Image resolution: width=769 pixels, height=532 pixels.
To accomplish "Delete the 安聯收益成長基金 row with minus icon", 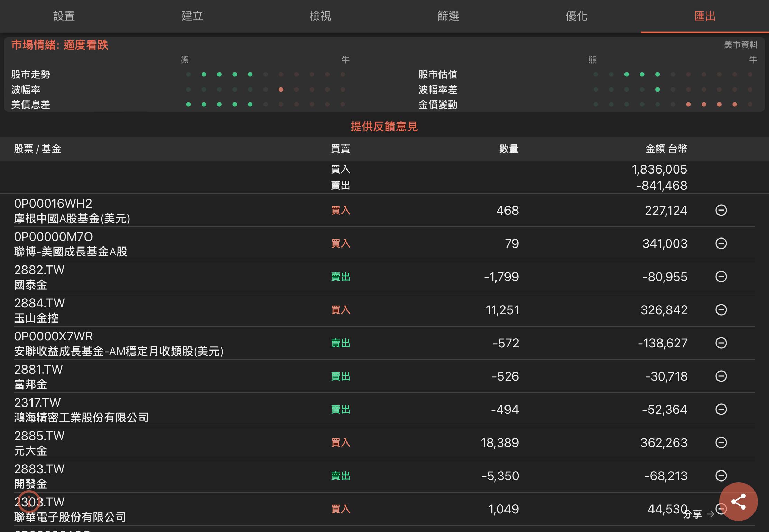I will pyautogui.click(x=721, y=343).
